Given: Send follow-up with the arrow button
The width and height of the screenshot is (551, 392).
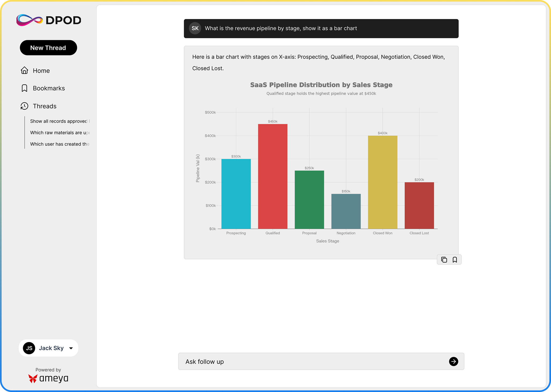Looking at the screenshot, I should coord(453,361).
